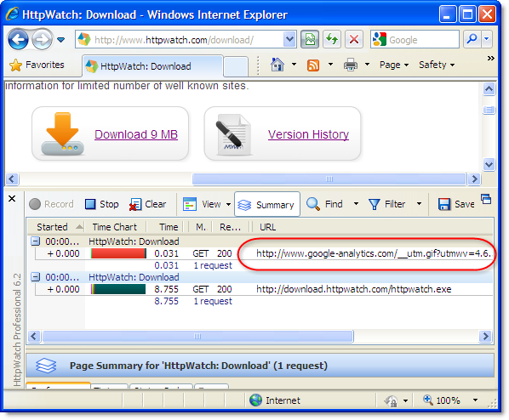
Task: Open the search provider dropdown arrow
Action: [x=486, y=40]
